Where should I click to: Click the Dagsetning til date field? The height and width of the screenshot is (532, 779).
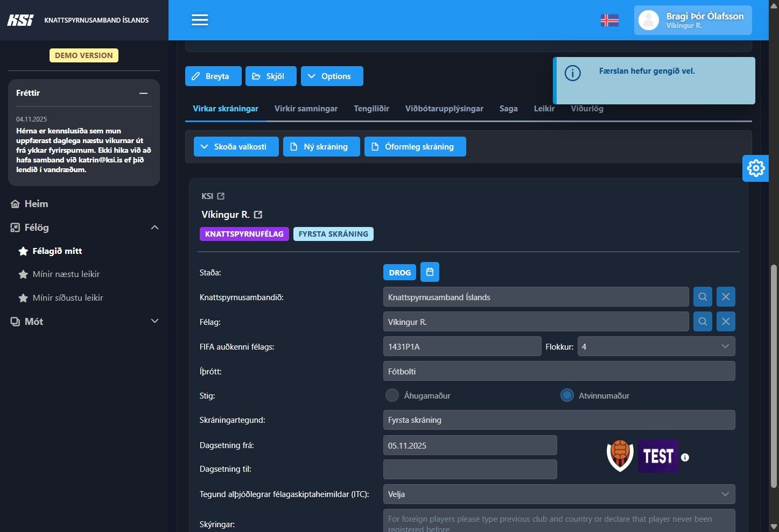(x=470, y=469)
